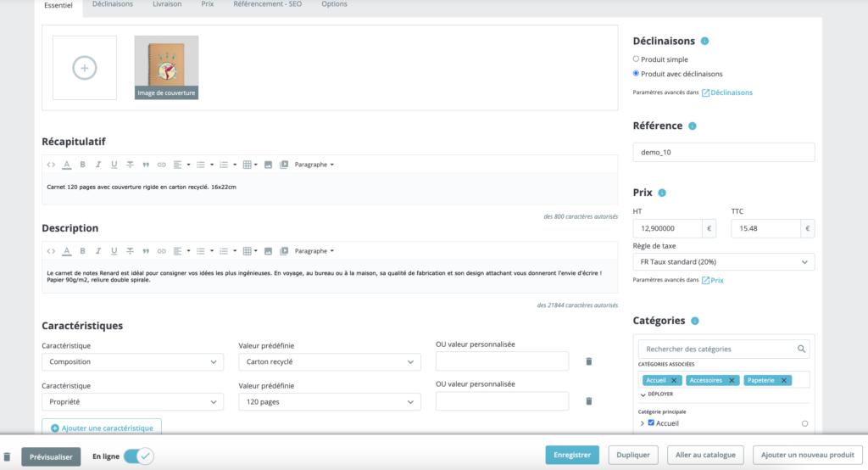Open the Règle de taxe dropdown
The width and height of the screenshot is (868, 470).
tap(723, 262)
